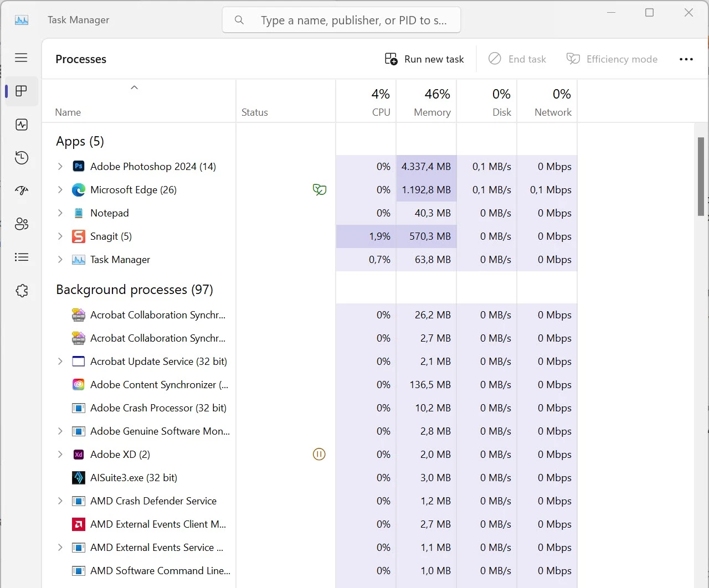Sort by the Network column header

tap(547, 101)
